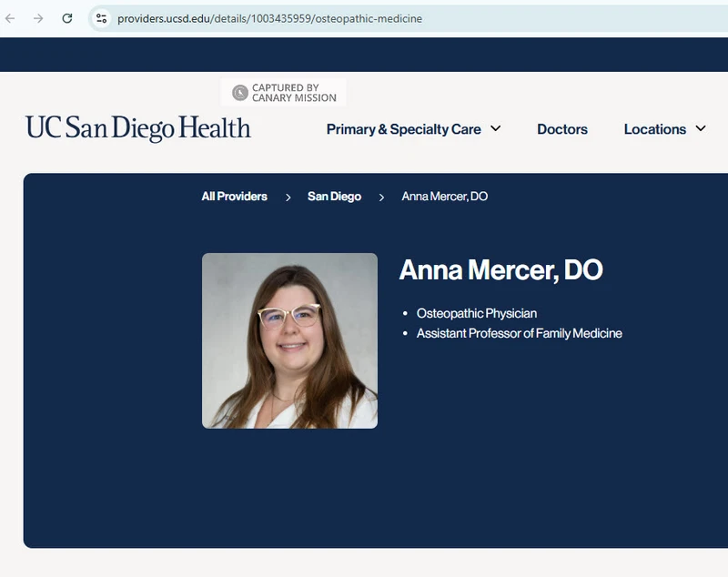This screenshot has height=577, width=728.
Task: Open the site information icon in address bar
Action: 101,18
